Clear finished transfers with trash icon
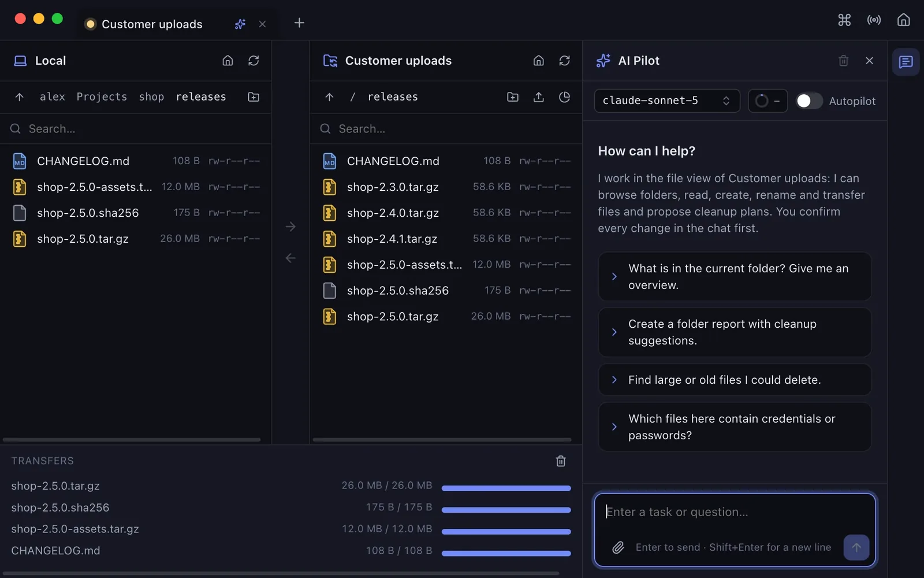The height and width of the screenshot is (578, 924). (x=560, y=461)
